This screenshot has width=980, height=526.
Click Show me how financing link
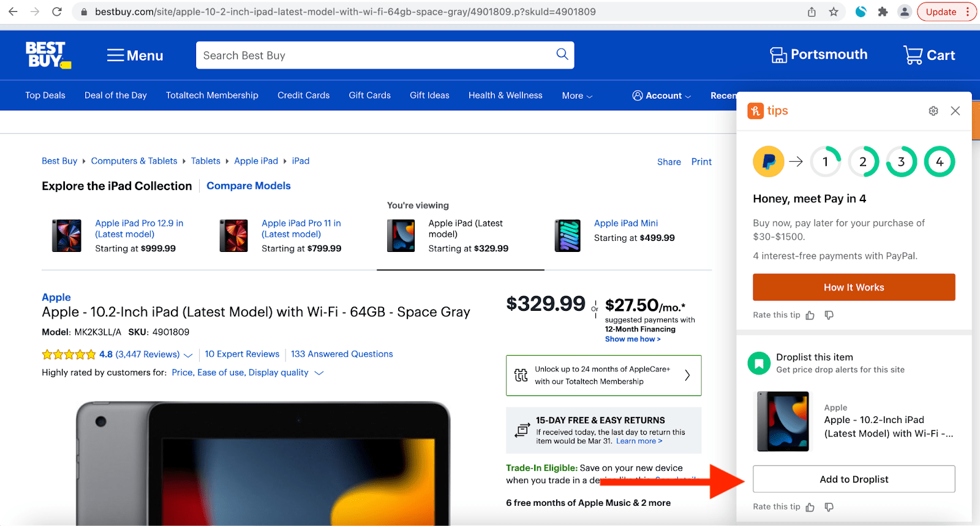click(633, 339)
